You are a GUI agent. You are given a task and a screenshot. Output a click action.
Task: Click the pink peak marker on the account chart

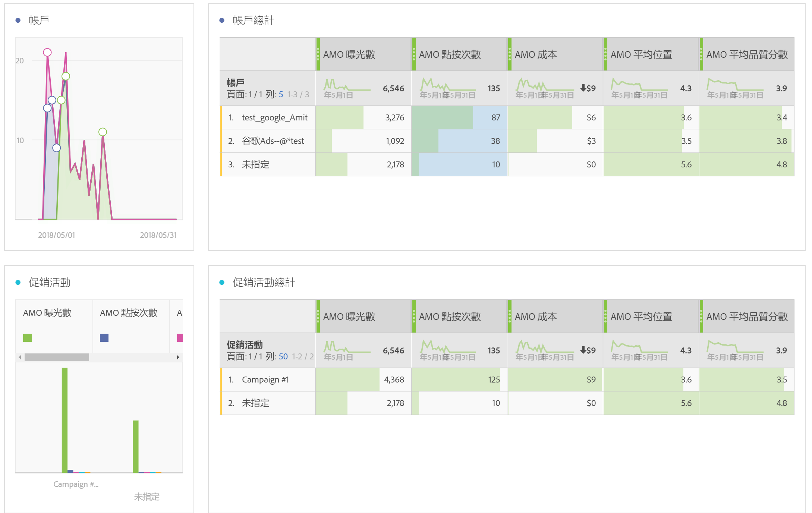click(x=47, y=52)
